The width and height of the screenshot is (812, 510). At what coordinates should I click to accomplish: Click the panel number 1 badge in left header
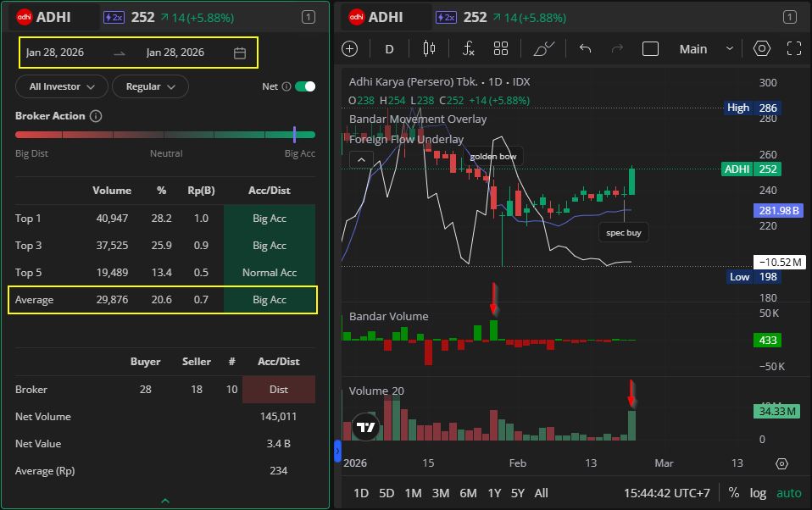coord(309,17)
